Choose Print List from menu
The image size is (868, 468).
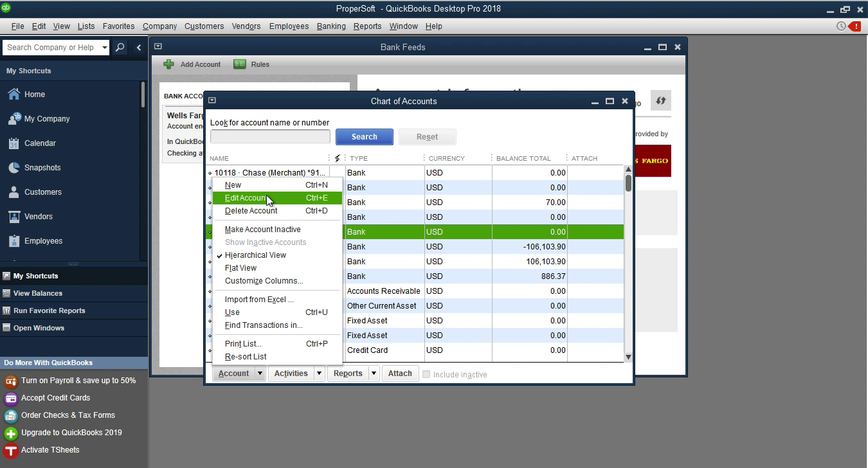(277, 344)
